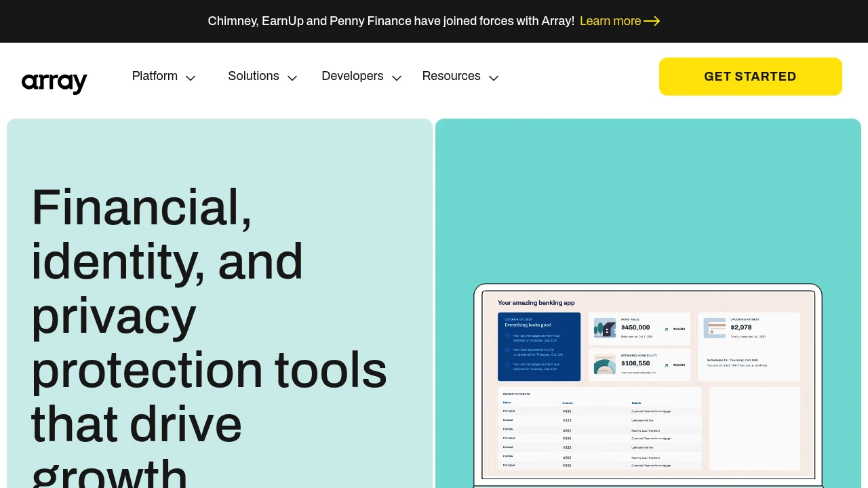Screen dimensions: 868x488
Task: Click the arrow icon after Learn more
Action: (652, 21)
